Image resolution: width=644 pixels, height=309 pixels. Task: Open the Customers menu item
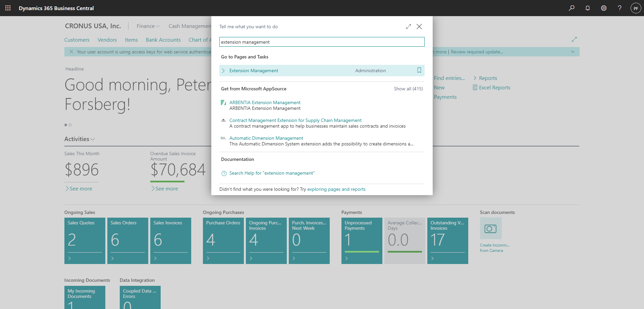click(x=77, y=40)
